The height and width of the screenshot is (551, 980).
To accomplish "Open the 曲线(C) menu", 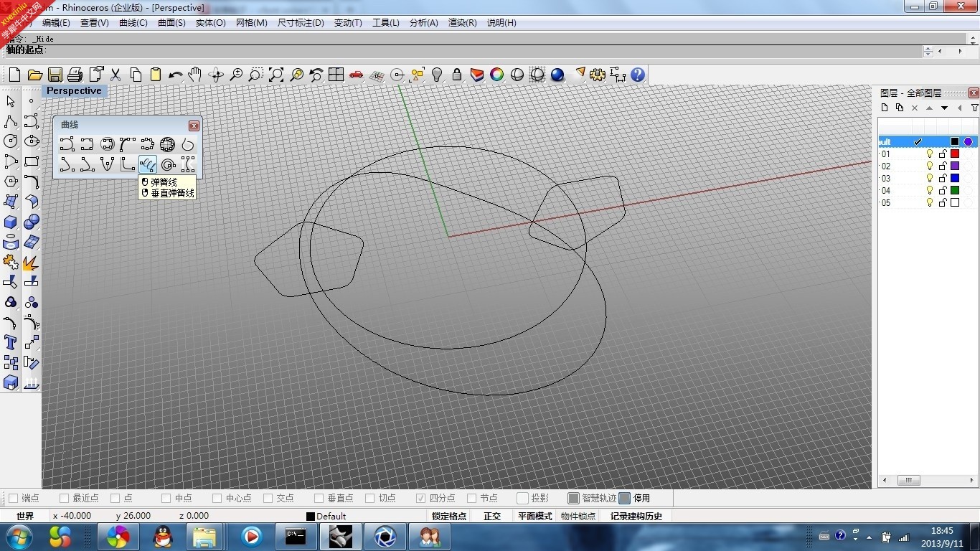I will [133, 22].
